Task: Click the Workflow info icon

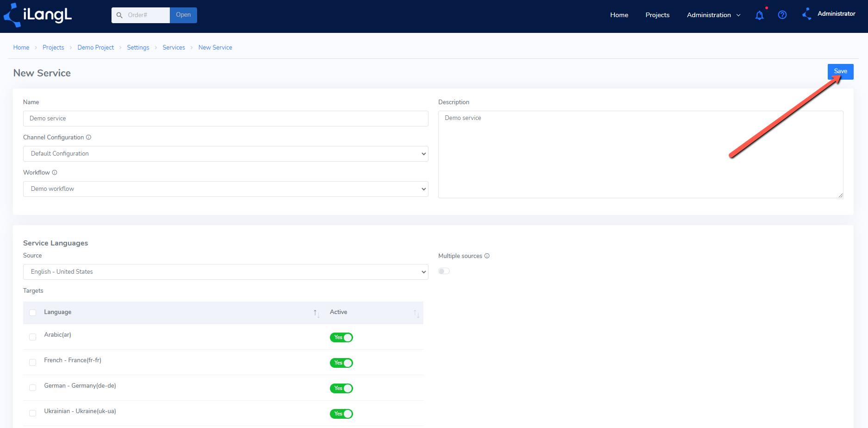Action: point(55,173)
